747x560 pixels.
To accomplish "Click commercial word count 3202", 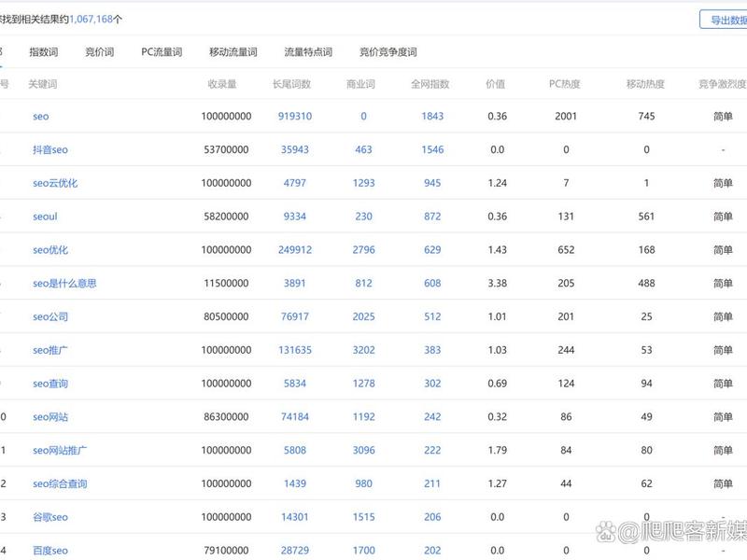I will [363, 350].
